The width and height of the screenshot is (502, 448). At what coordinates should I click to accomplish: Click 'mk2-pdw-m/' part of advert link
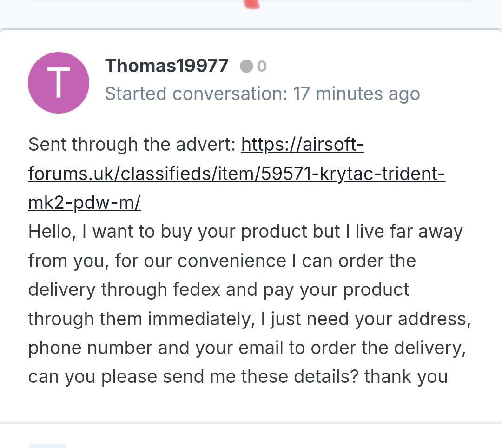(x=84, y=203)
